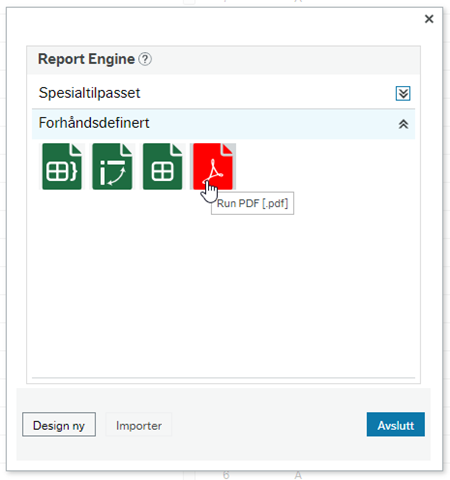The image size is (450, 480).
Task: Click the green plain grid spreadsheet icon
Action: [163, 166]
